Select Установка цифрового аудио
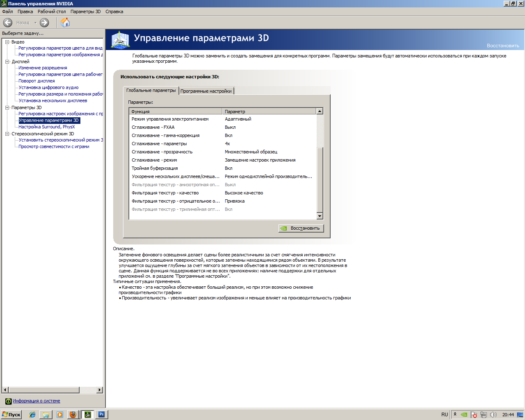 (48, 87)
